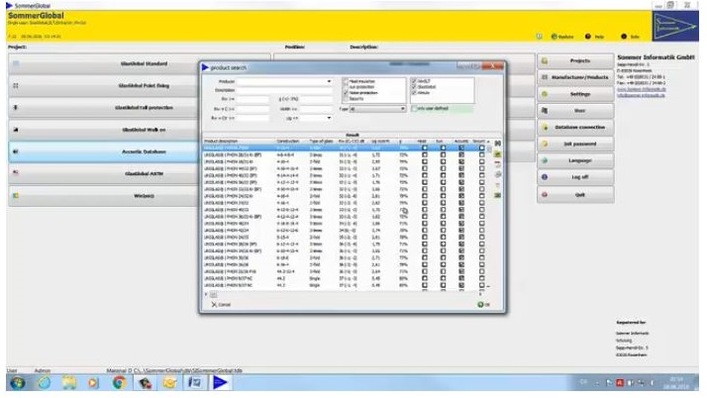The image size is (707, 398).
Task: Launch Internet Explorer from taskbar
Action: click(x=44, y=383)
